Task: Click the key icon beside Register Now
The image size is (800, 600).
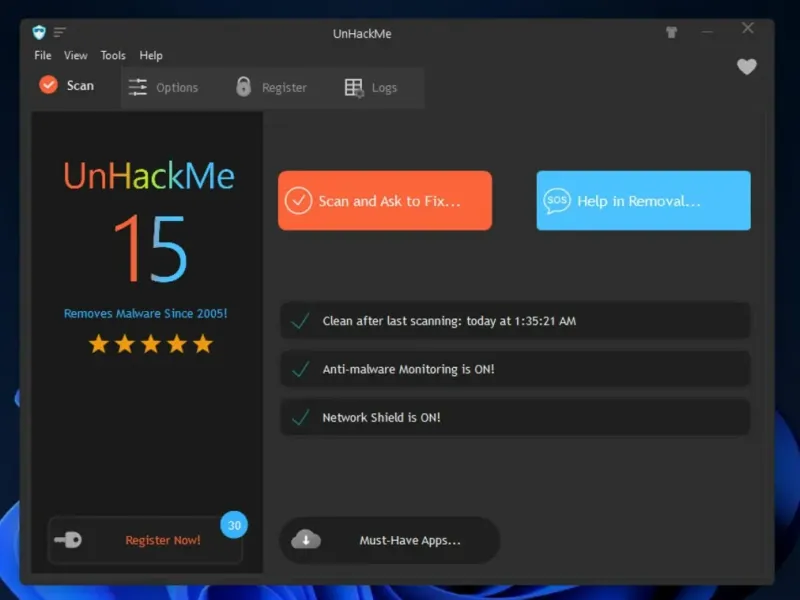Action: (x=68, y=540)
